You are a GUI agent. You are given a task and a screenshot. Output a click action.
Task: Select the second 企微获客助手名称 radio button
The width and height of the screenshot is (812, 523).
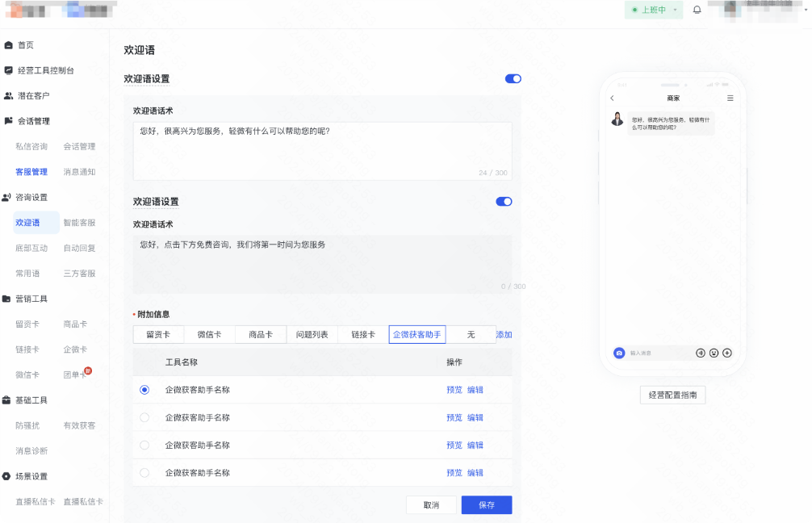click(x=144, y=417)
